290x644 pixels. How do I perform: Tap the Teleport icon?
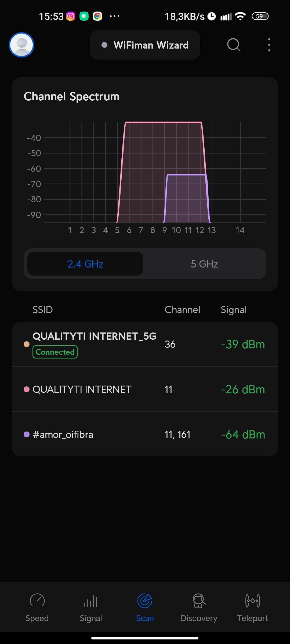click(x=253, y=601)
